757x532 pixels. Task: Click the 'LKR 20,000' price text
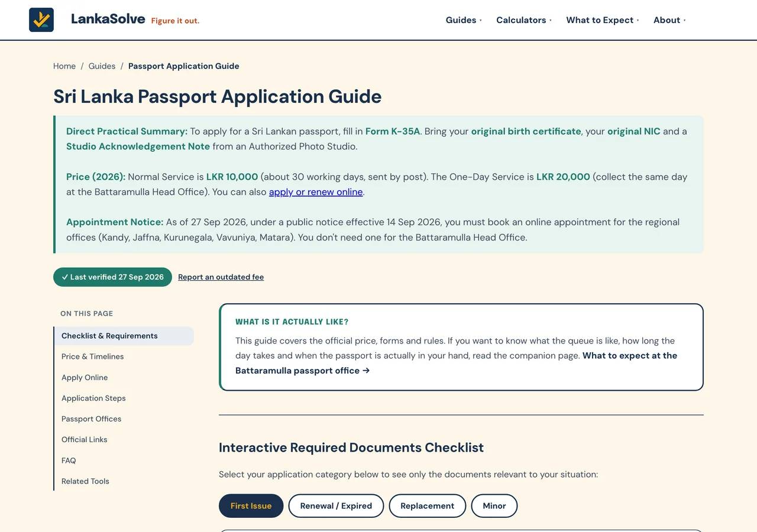click(x=563, y=177)
